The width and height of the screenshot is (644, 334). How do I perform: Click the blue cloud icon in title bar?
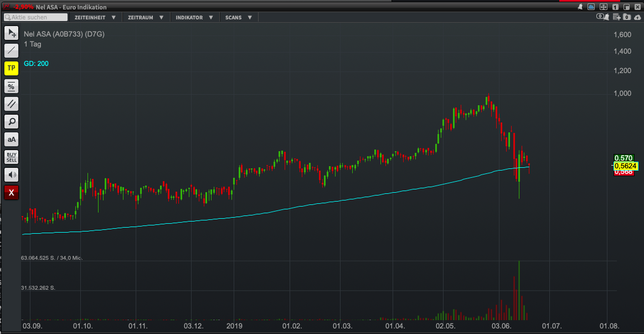(x=591, y=7)
